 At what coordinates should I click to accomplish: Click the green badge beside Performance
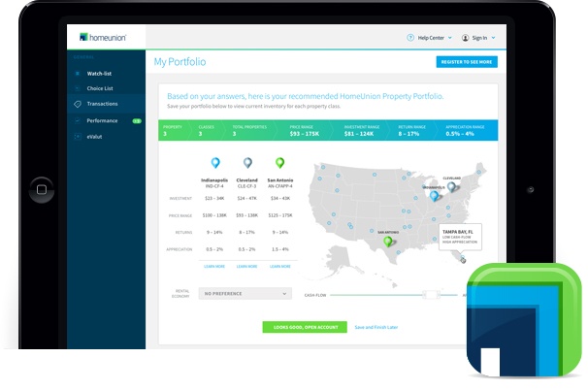tap(137, 120)
